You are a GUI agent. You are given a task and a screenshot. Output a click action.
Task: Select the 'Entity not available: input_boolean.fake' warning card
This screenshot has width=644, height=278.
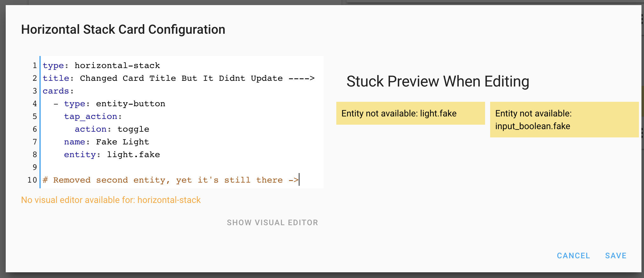click(564, 120)
